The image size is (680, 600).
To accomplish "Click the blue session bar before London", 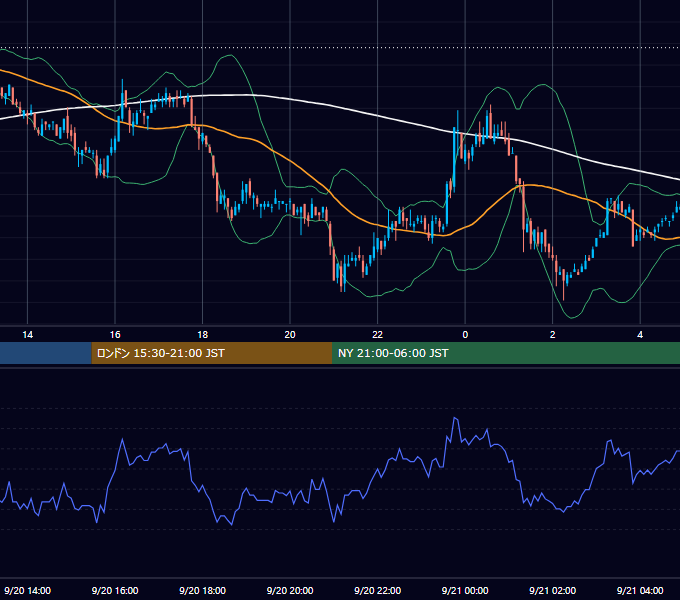I will (x=46, y=353).
